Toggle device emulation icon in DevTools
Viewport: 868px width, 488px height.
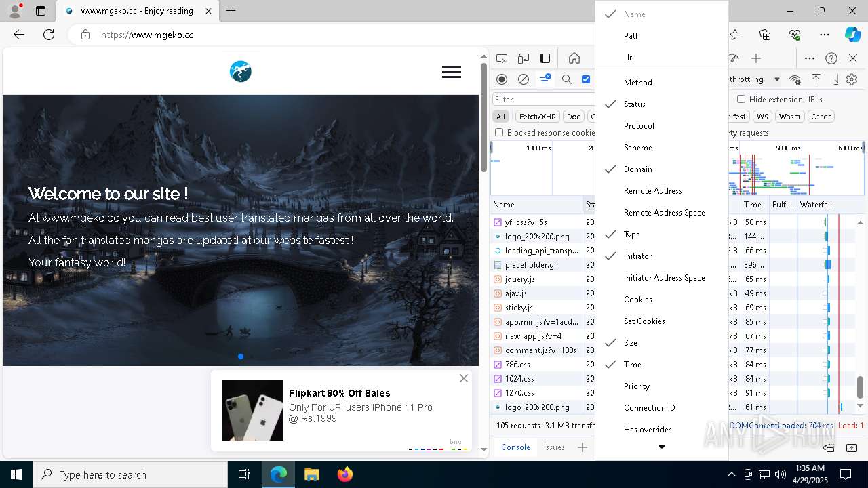point(524,58)
